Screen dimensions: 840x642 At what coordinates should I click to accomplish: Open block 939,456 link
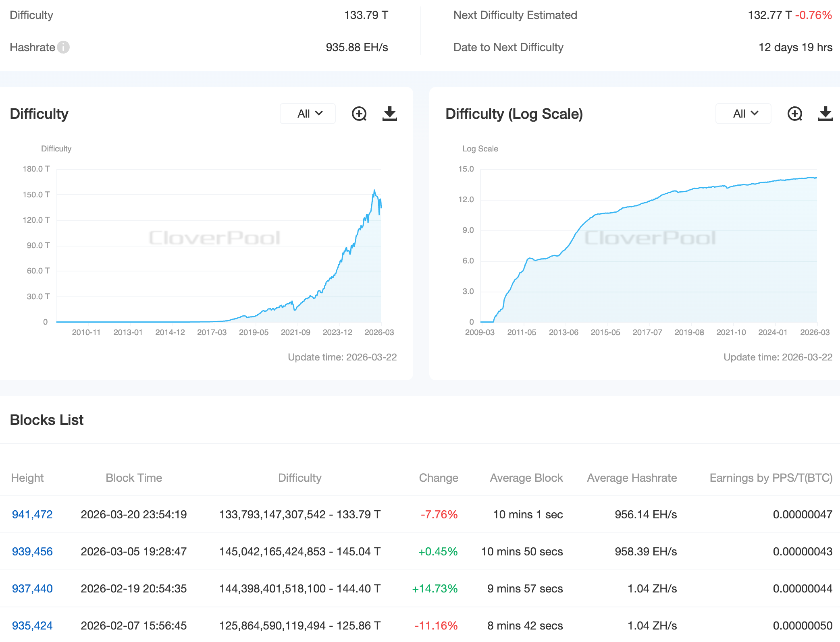pyautogui.click(x=32, y=551)
